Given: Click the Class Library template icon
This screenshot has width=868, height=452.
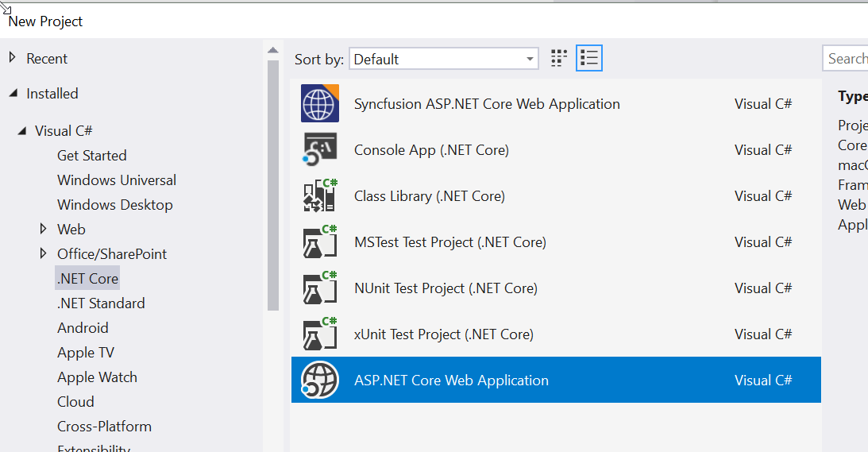Looking at the screenshot, I should pyautogui.click(x=320, y=195).
